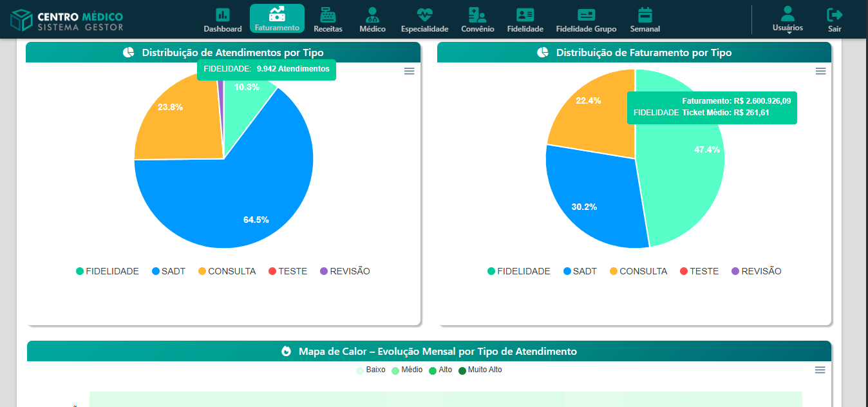Open Fidelidade Grupo navigation icon
Image resolution: width=868 pixels, height=407 pixels.
click(x=586, y=15)
